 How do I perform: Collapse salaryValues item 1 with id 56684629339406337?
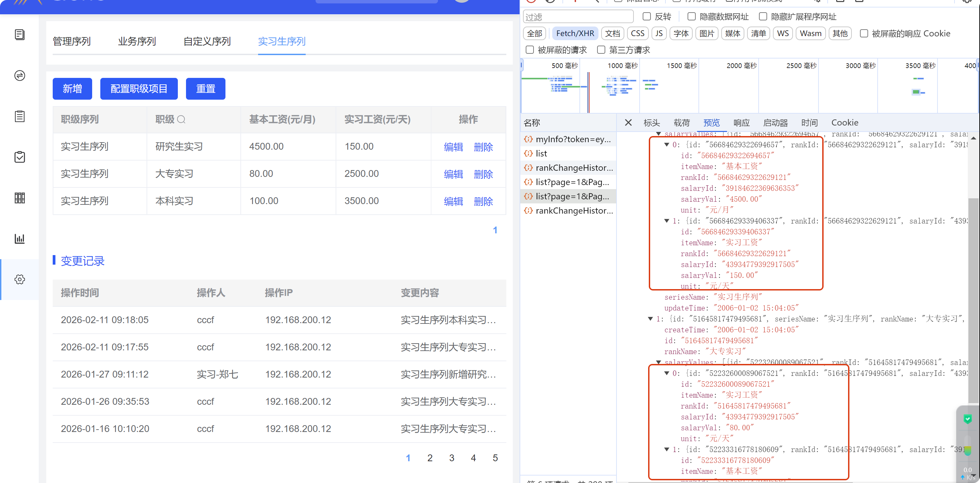point(666,221)
